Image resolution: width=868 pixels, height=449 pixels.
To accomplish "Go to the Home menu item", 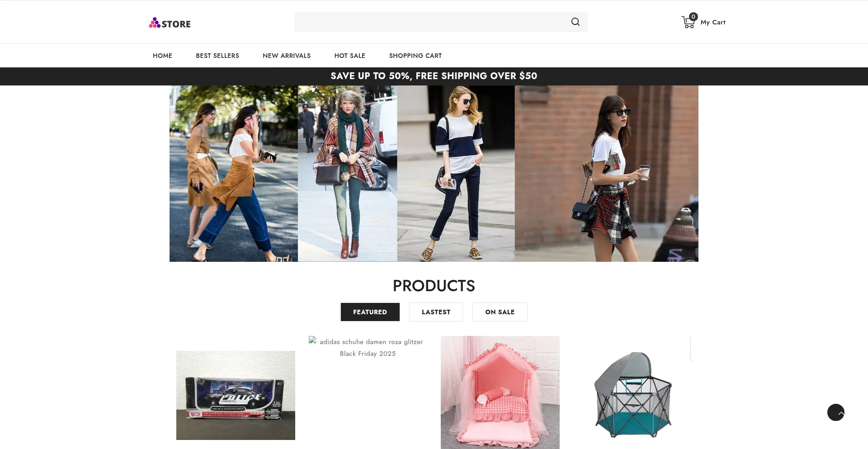I will point(162,56).
